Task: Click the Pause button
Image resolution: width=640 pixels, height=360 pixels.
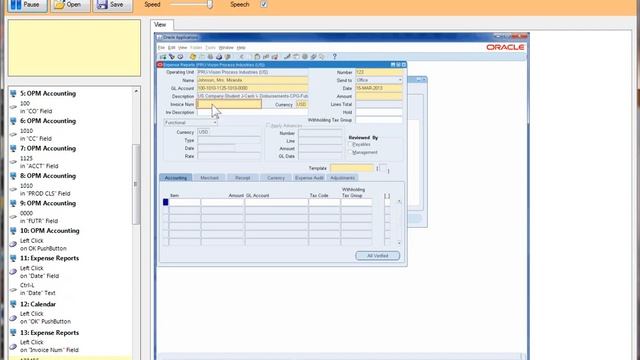Action: (27, 5)
